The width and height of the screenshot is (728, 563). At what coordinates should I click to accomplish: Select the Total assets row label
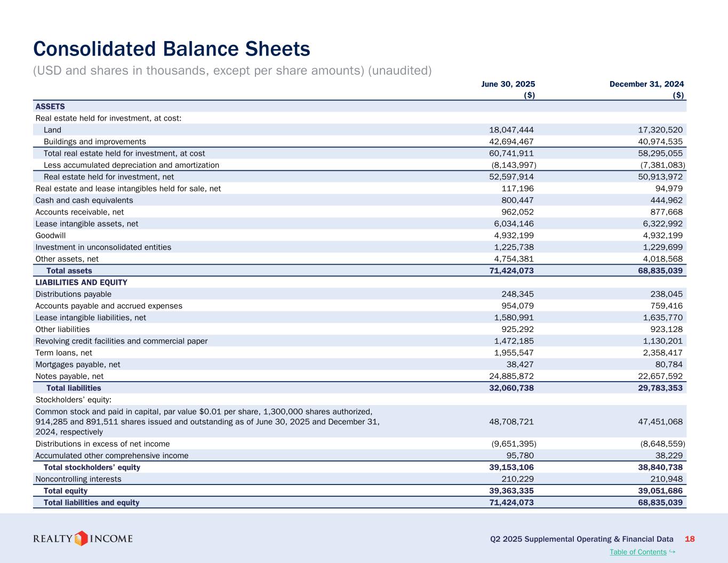tap(69, 271)
